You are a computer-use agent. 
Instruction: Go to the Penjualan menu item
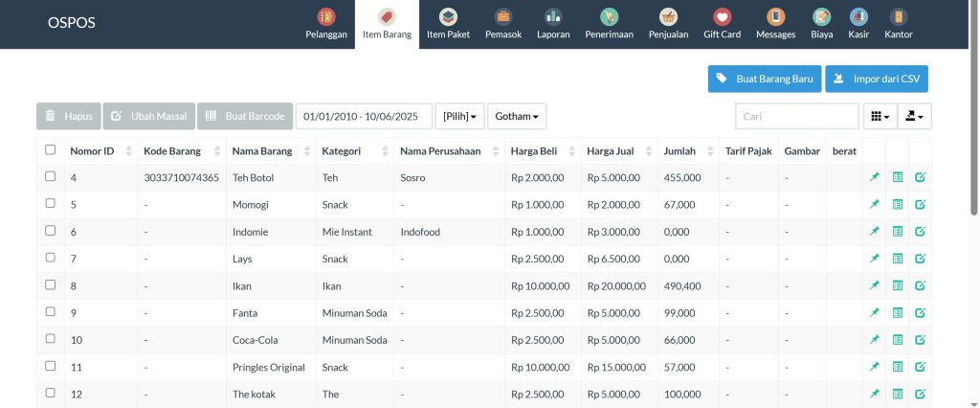[669, 23]
